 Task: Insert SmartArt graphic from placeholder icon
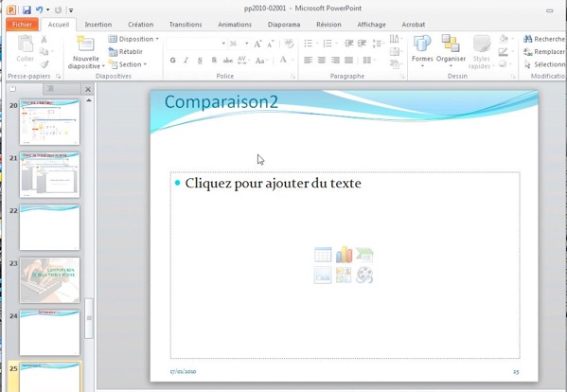tap(364, 255)
